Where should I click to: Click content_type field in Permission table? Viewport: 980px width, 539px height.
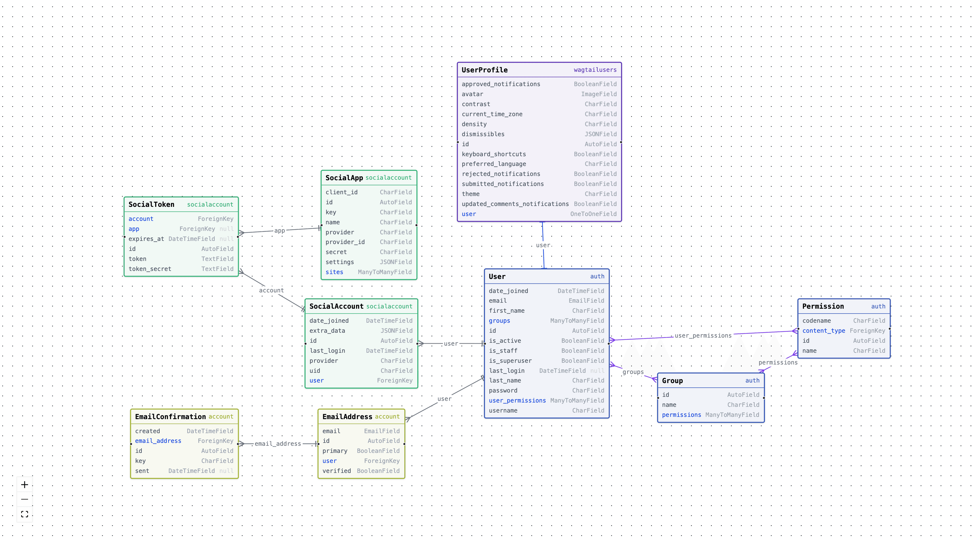click(823, 331)
